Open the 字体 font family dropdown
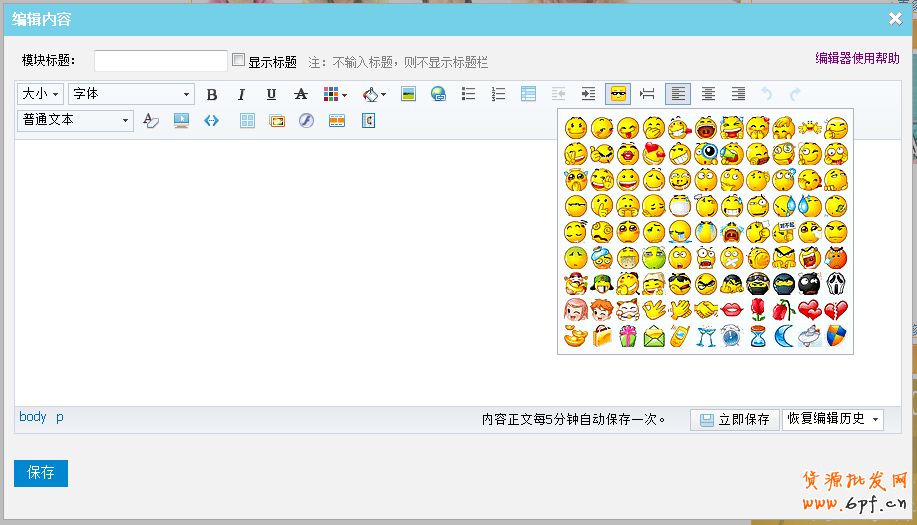This screenshot has height=525, width=917. pos(131,94)
